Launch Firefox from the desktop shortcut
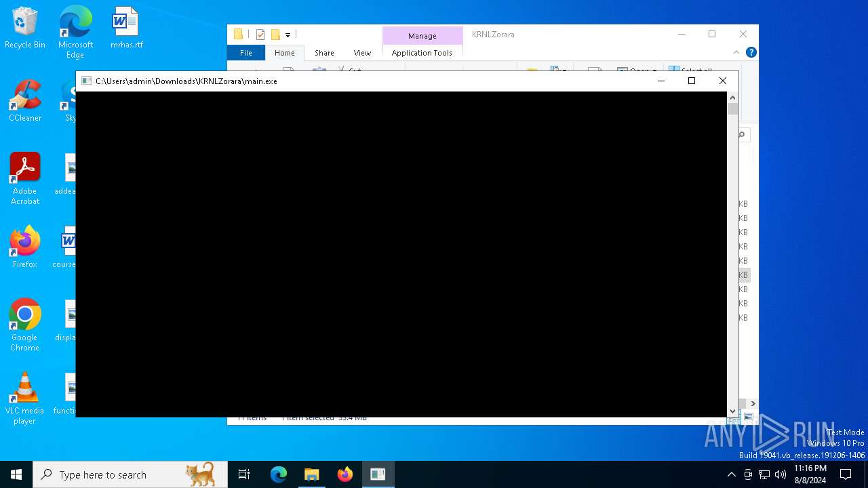This screenshot has width=868, height=488. [25, 248]
